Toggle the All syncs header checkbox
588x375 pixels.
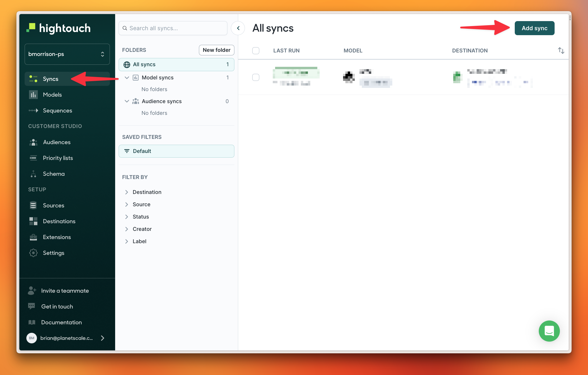(256, 50)
